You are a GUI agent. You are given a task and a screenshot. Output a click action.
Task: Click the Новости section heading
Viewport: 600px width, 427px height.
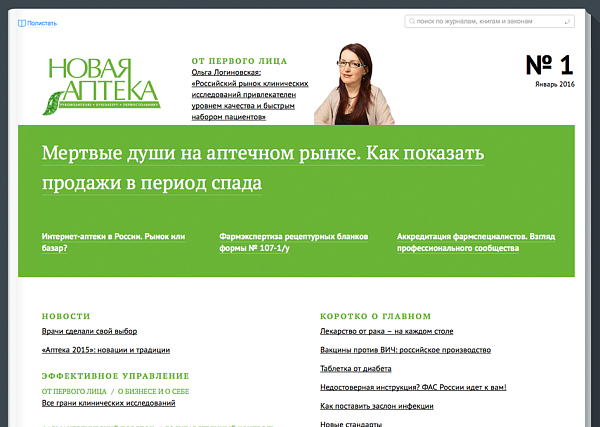tap(66, 316)
